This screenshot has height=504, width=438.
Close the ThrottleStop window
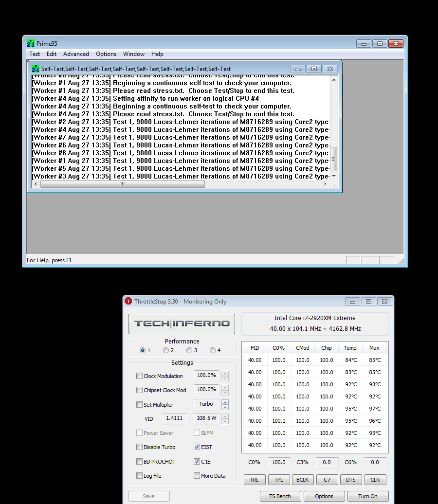point(384,302)
